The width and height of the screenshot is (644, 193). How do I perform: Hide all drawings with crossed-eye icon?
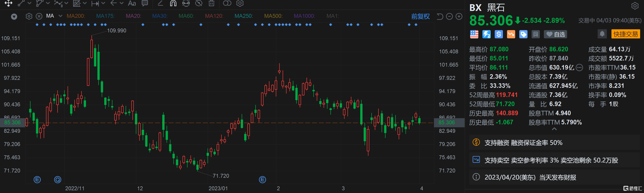coord(199,3)
